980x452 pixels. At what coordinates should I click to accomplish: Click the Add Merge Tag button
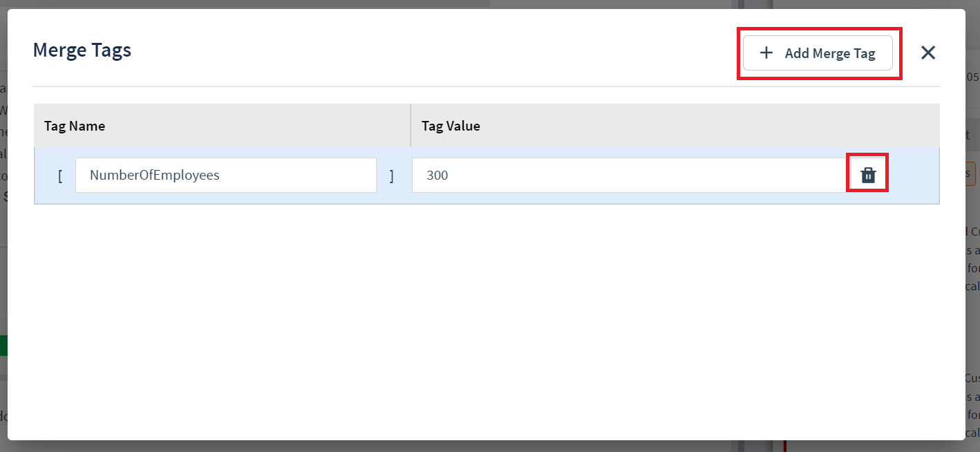click(x=819, y=53)
